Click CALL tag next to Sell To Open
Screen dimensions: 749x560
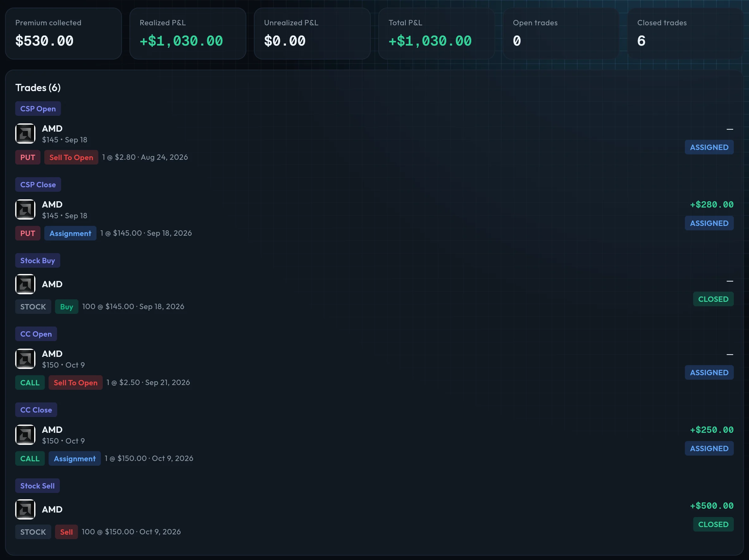pyautogui.click(x=30, y=383)
